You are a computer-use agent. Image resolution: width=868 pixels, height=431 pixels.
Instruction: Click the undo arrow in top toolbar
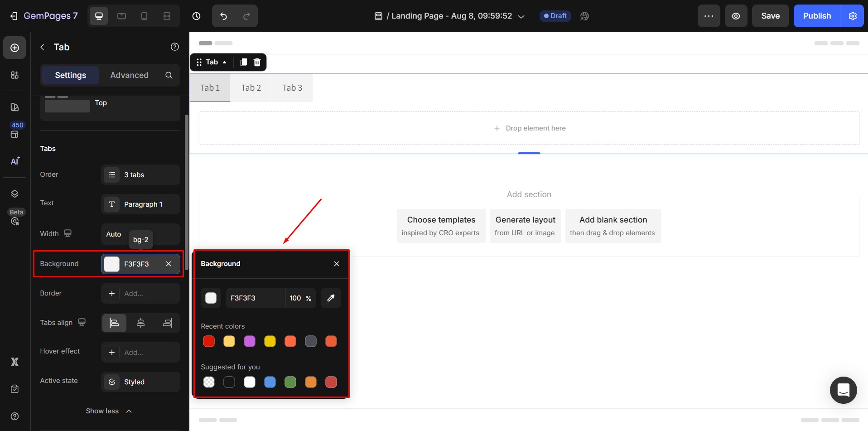pos(223,16)
